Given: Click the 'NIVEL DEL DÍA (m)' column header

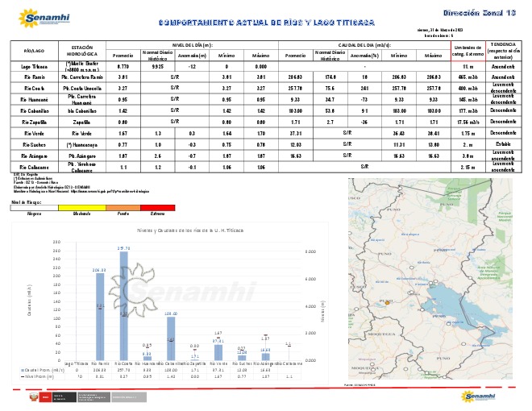Looking at the screenshot, I should pos(193,45).
